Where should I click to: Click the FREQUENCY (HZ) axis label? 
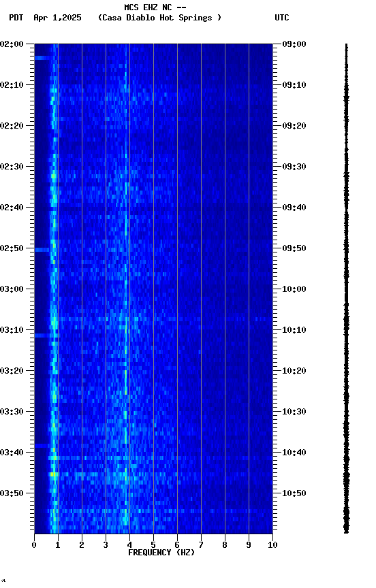pos(161,553)
